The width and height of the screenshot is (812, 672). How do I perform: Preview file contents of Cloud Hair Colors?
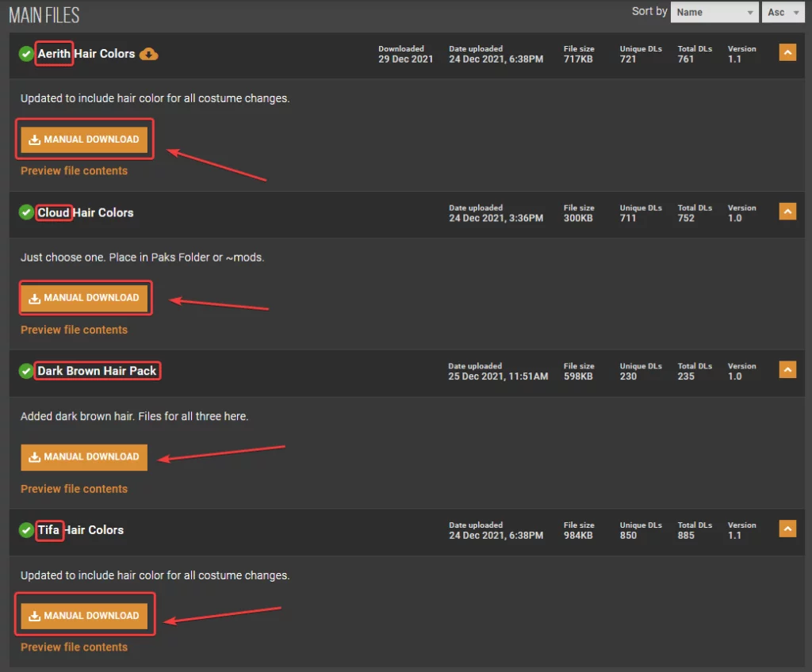click(x=74, y=330)
